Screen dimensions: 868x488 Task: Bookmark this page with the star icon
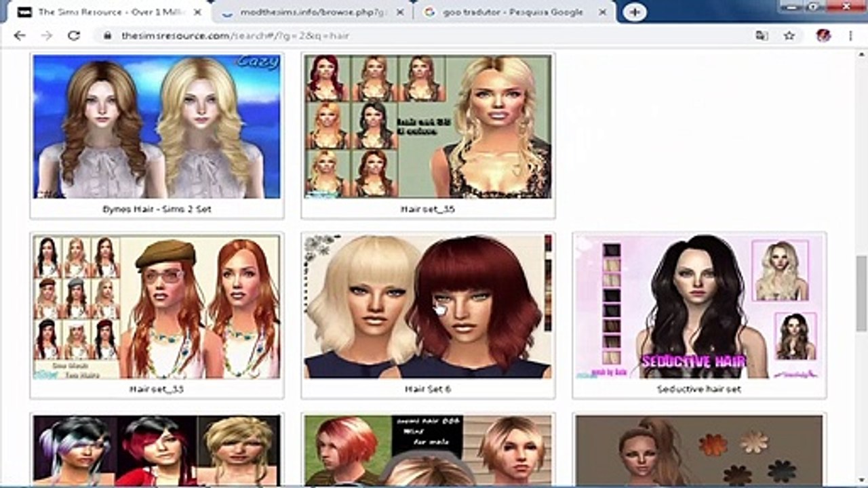point(789,36)
